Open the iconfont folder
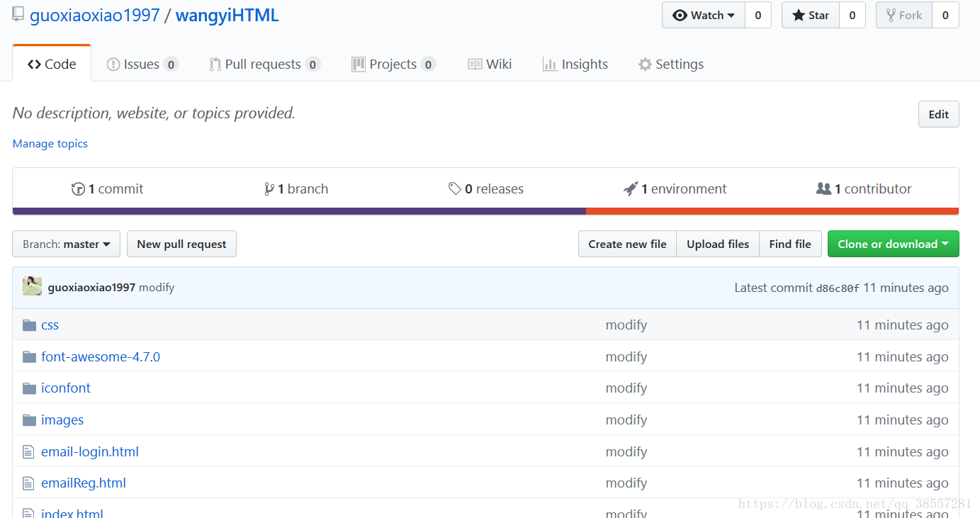Screen dimensions: 980x518 [66, 388]
